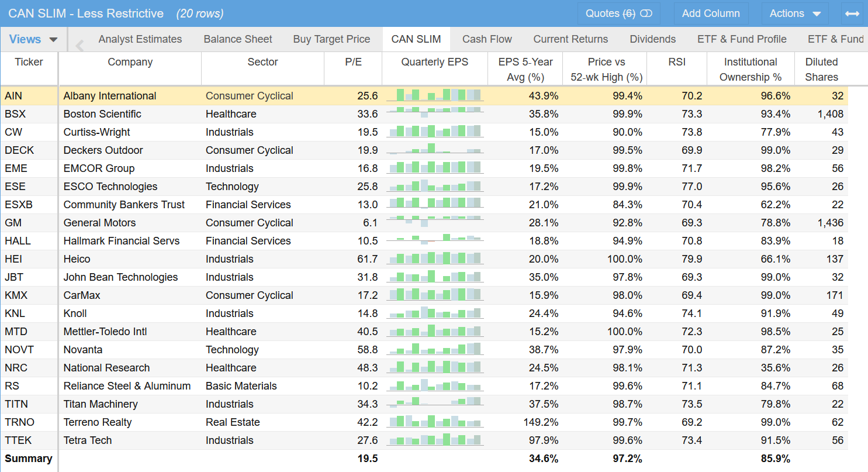This screenshot has width=868, height=472.
Task: Click Mettler-Toledo Intl company name
Action: (105, 332)
